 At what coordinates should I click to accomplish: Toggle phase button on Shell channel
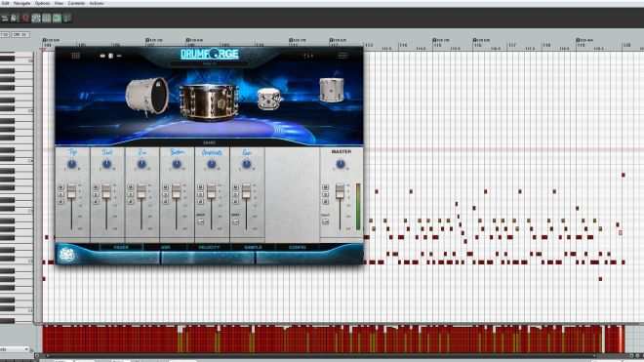(x=96, y=201)
